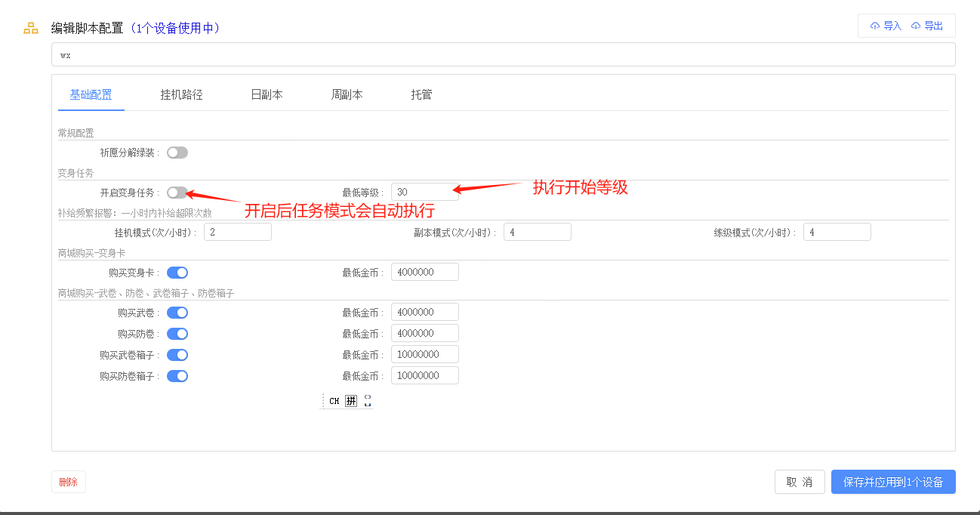The height and width of the screenshot is (515, 980).
Task: Click the 导入 import button
Action: 886,26
